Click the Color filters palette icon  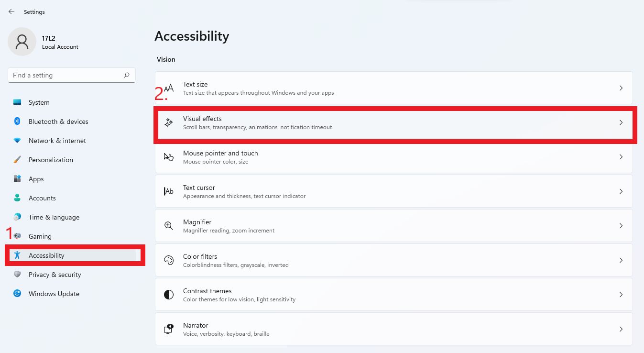coord(168,260)
